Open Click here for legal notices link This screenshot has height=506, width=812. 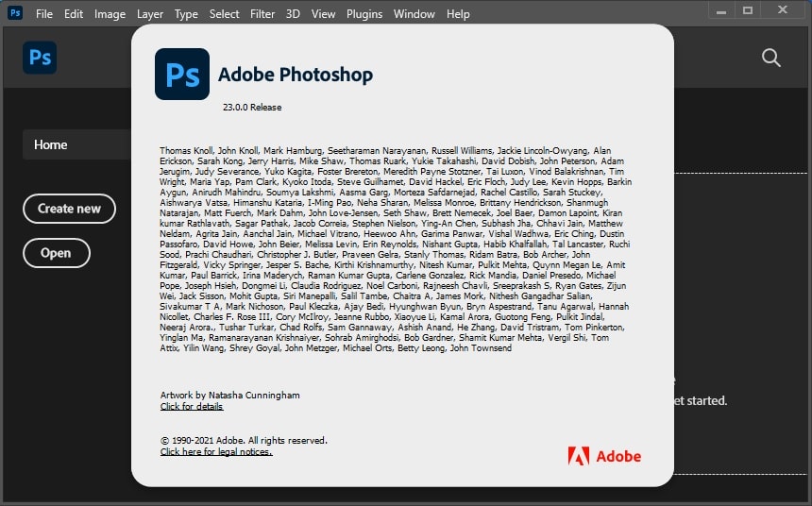click(216, 452)
